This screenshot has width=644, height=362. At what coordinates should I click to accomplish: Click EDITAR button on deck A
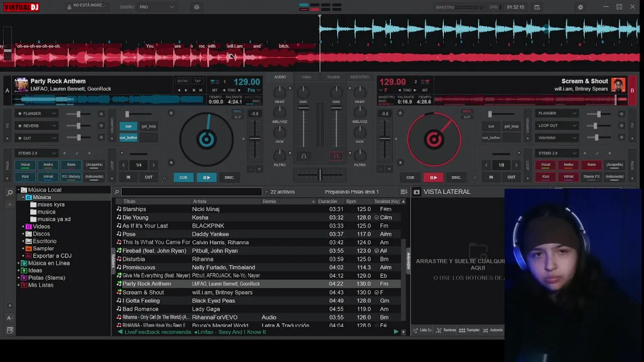182,81
